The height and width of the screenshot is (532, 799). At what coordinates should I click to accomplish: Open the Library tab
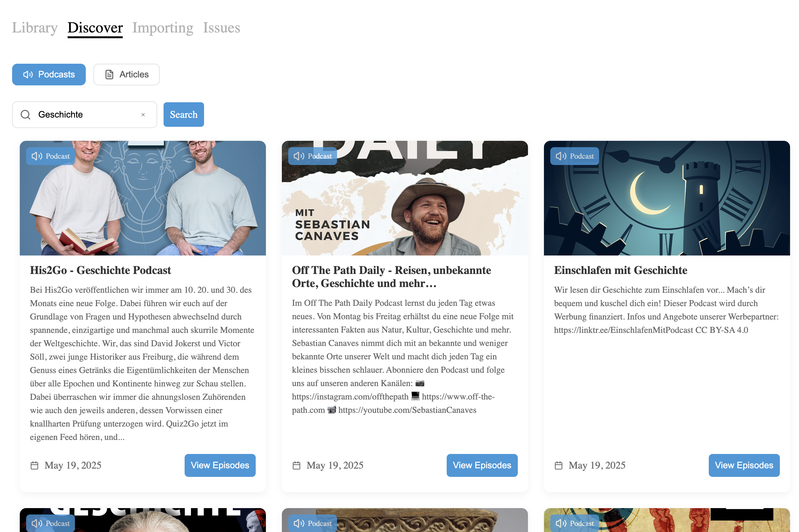tap(35, 27)
